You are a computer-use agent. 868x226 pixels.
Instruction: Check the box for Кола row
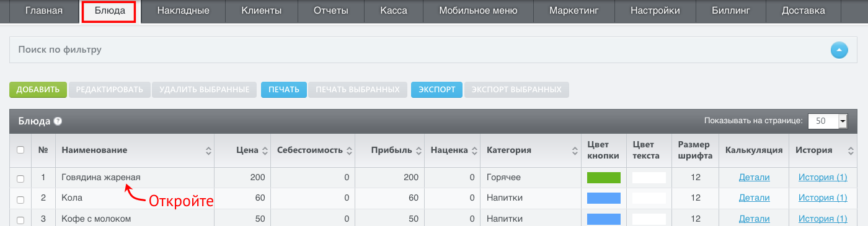point(20,199)
